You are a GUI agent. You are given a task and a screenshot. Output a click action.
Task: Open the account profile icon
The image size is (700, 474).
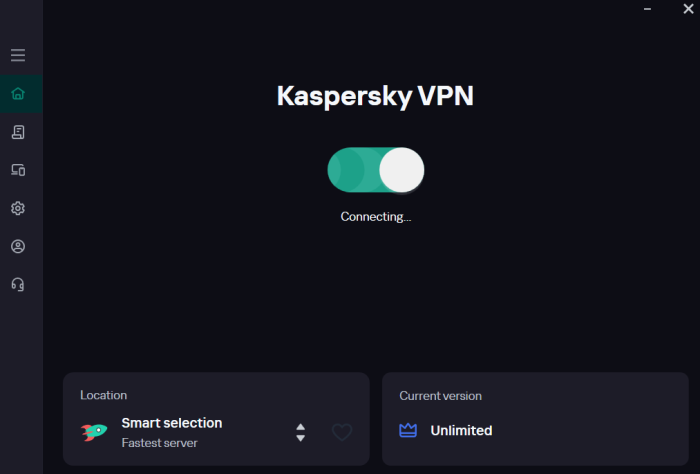tap(18, 246)
